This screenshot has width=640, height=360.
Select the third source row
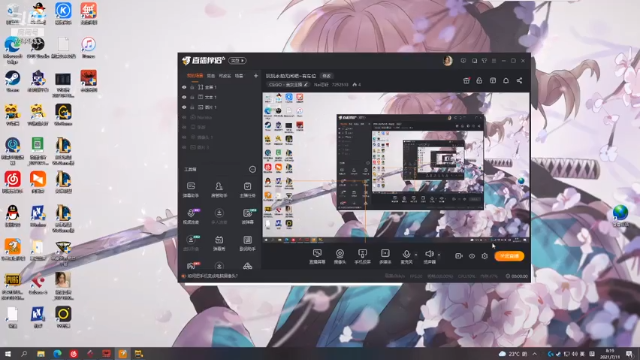(220, 107)
